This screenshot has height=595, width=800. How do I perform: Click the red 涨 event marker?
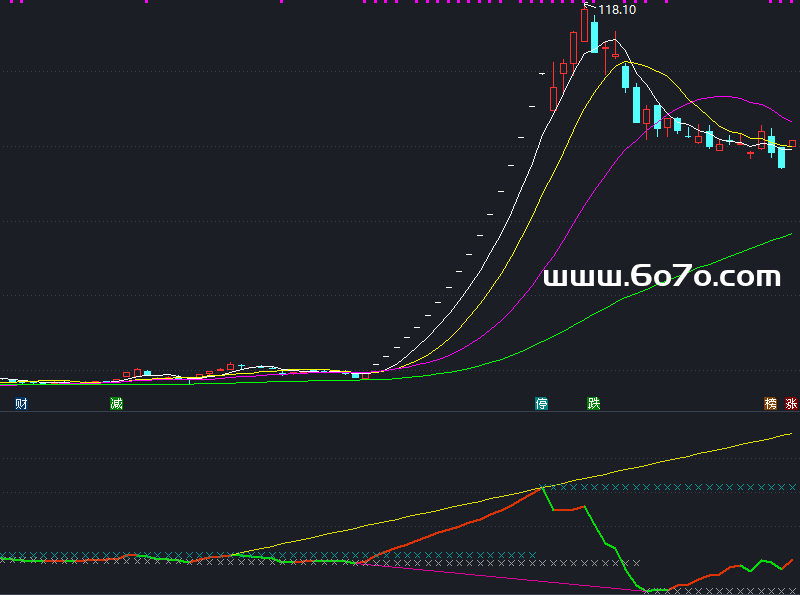pos(792,404)
